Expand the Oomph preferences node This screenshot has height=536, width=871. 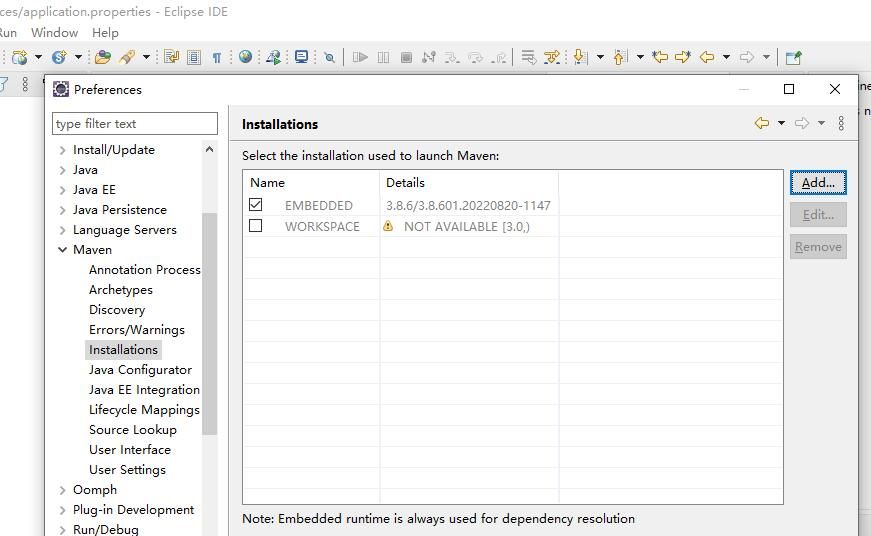coord(63,490)
